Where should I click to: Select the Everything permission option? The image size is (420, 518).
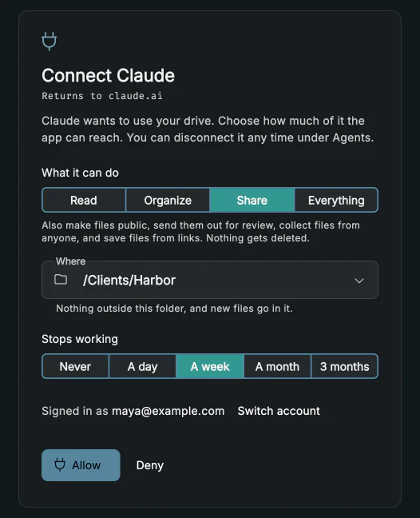336,200
